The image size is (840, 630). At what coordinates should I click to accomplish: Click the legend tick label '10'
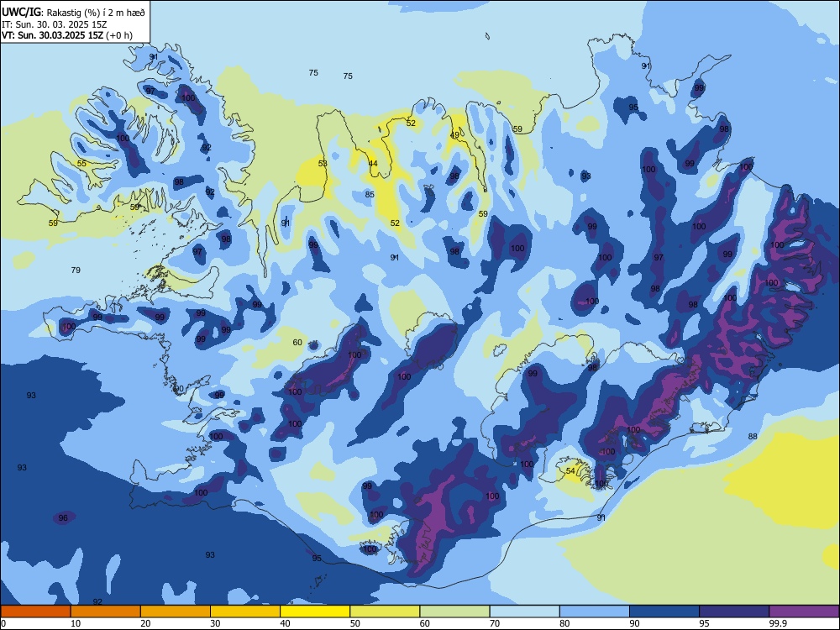click(76, 623)
